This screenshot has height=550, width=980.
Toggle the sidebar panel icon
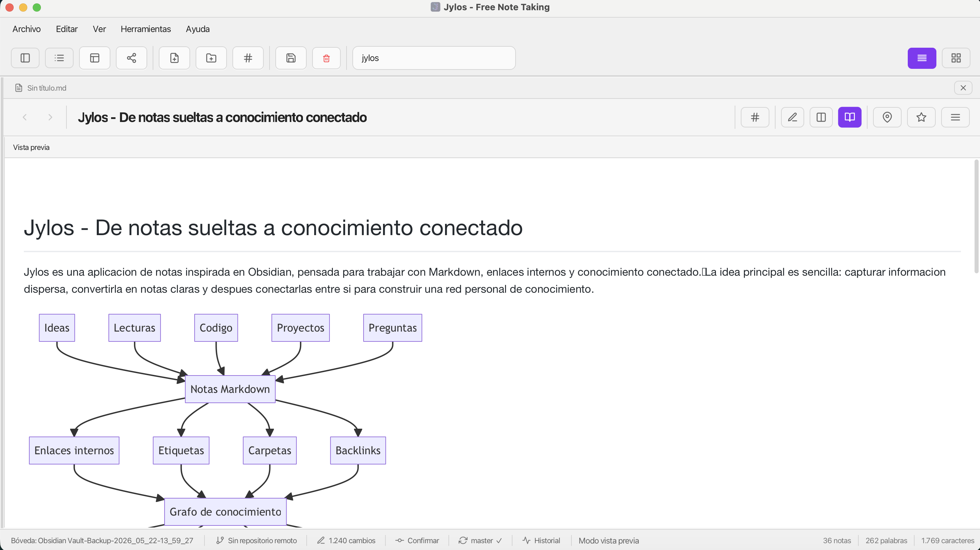25,58
